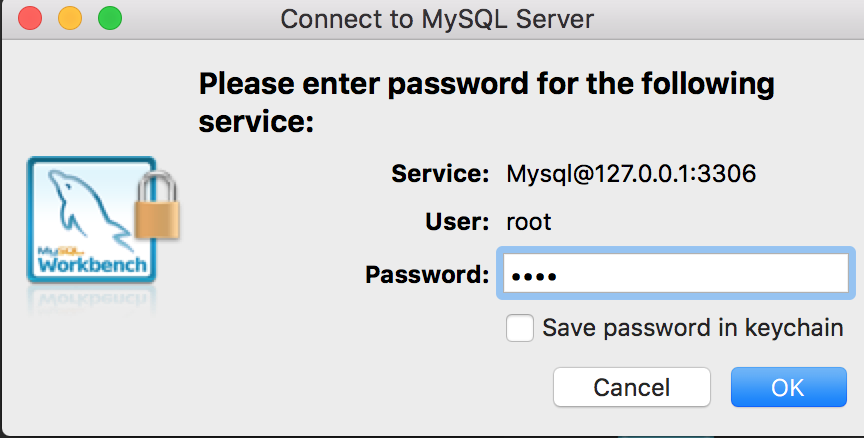Image resolution: width=864 pixels, height=438 pixels.
Task: Click the mirrored logo reflection below the icon
Action: 91,301
